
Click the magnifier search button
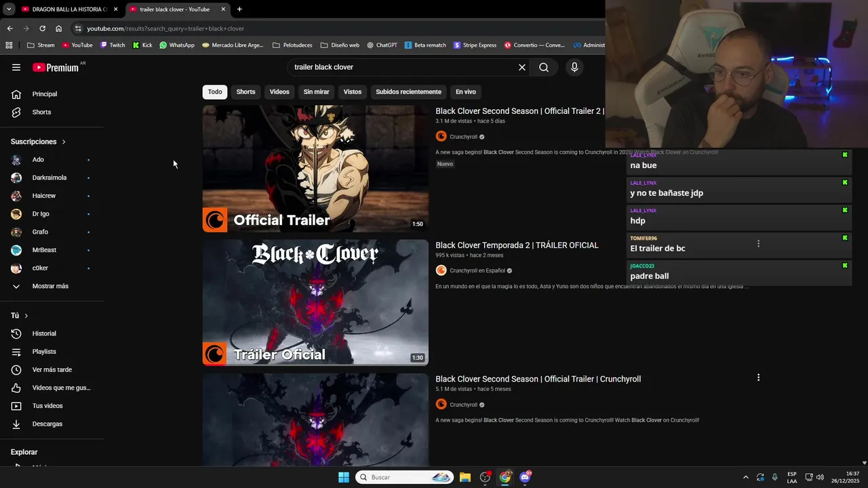pos(544,67)
